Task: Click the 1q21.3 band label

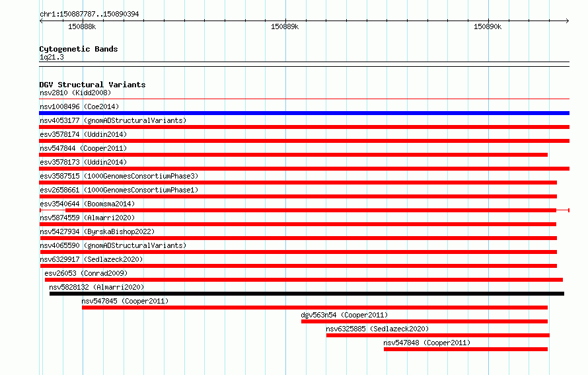Action: [52, 57]
